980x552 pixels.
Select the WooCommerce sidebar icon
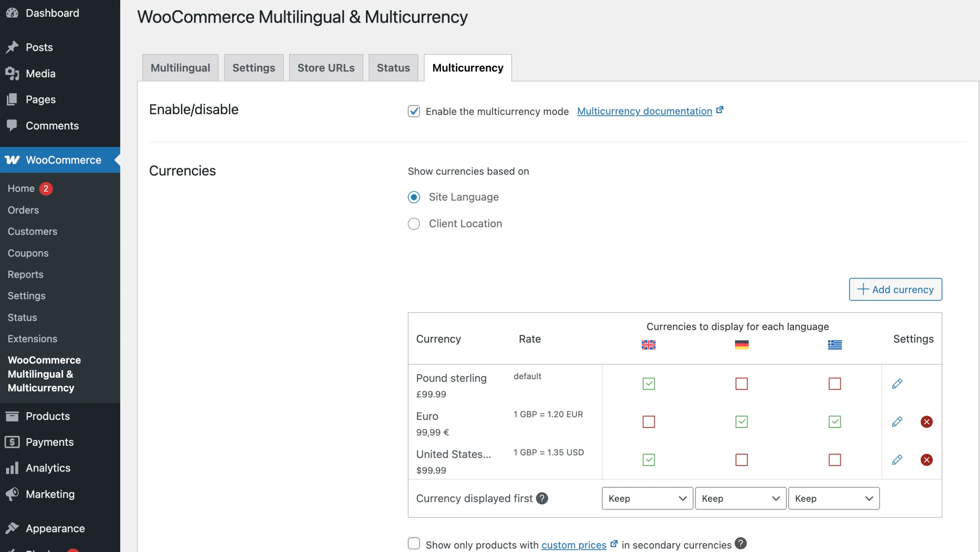tap(13, 160)
